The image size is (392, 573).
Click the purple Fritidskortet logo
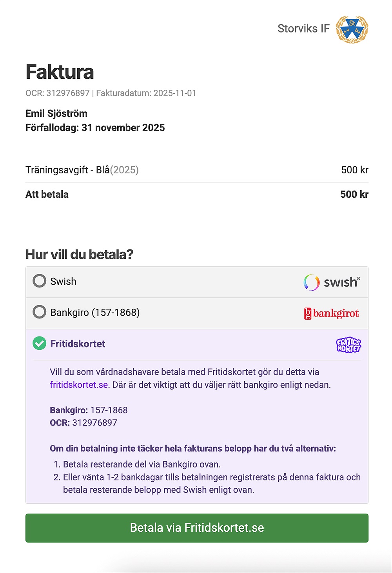click(x=348, y=344)
